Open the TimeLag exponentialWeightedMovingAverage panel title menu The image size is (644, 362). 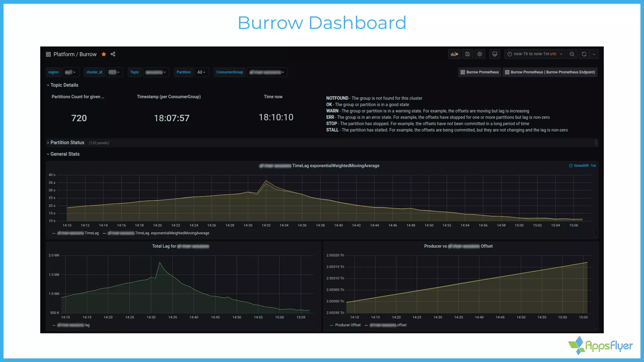[x=319, y=166]
